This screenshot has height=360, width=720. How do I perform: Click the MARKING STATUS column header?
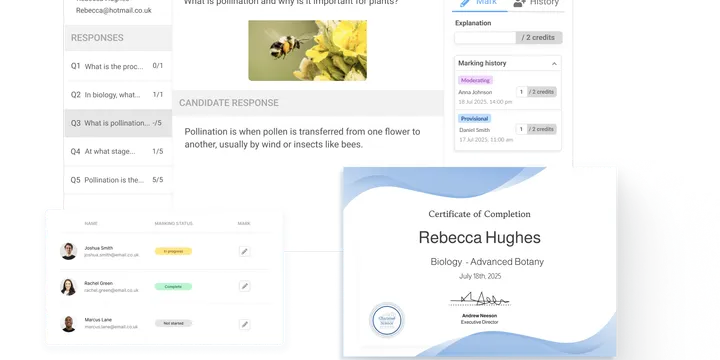174,224
